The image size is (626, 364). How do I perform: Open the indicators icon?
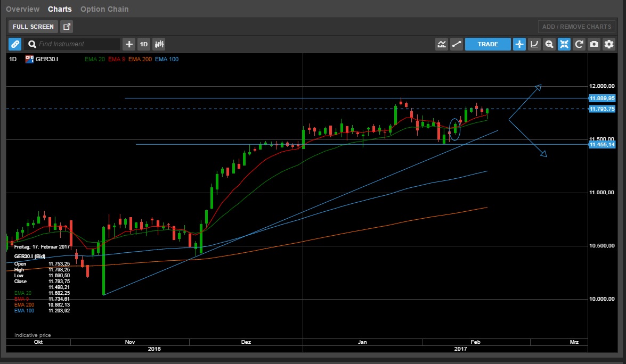(x=442, y=44)
